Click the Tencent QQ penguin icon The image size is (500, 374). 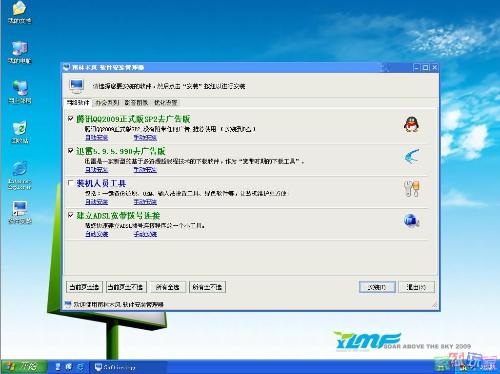point(412,124)
